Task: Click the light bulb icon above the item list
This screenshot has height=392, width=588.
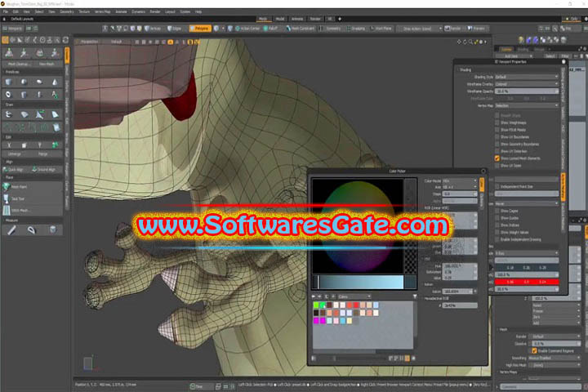Action: pos(521,40)
